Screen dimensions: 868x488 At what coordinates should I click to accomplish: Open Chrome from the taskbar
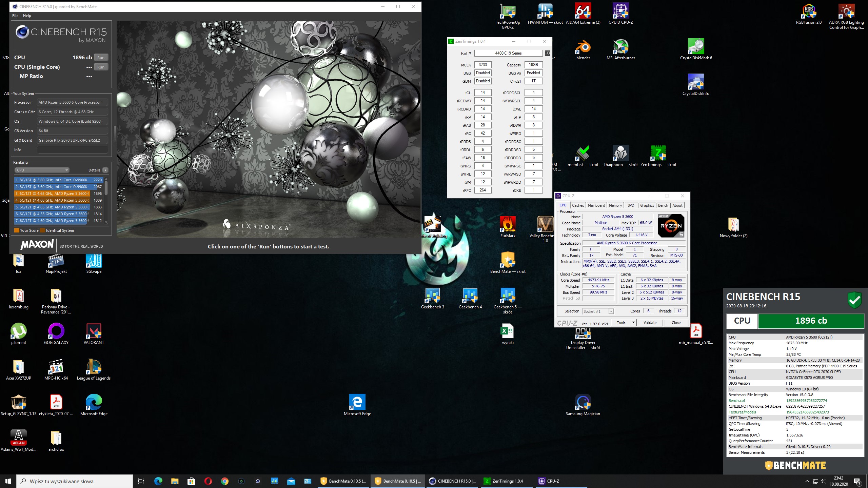pyautogui.click(x=224, y=481)
